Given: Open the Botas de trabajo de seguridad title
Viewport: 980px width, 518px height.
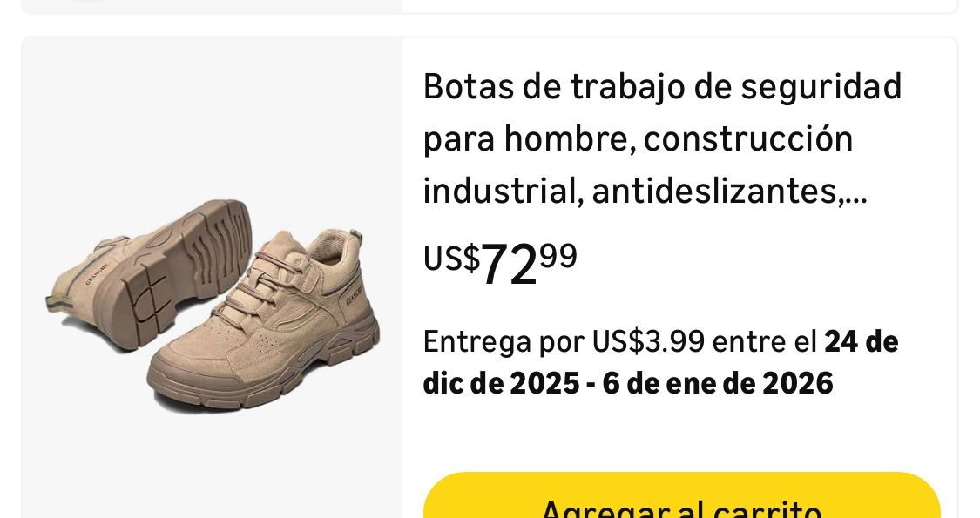Looking at the screenshot, I should 663,138.
